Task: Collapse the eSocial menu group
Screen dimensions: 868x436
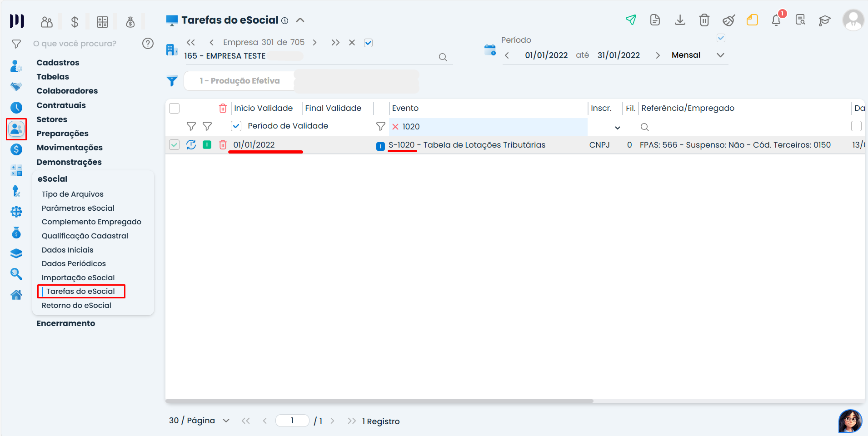Action: [x=52, y=179]
